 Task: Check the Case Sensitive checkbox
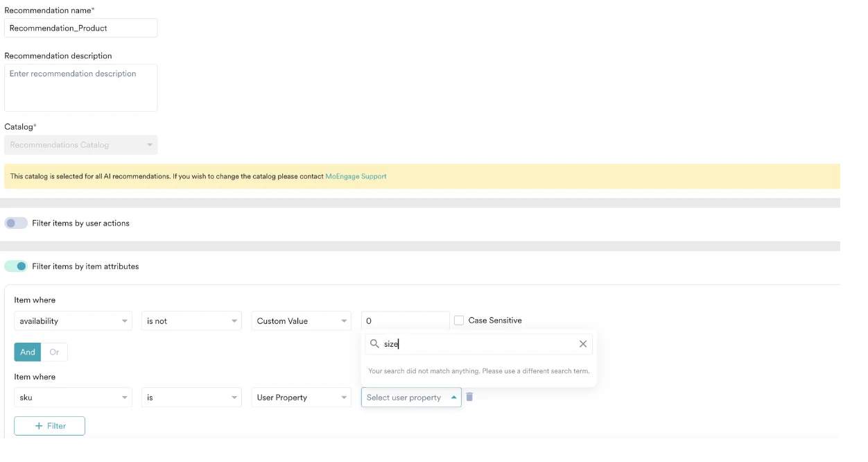[459, 320]
